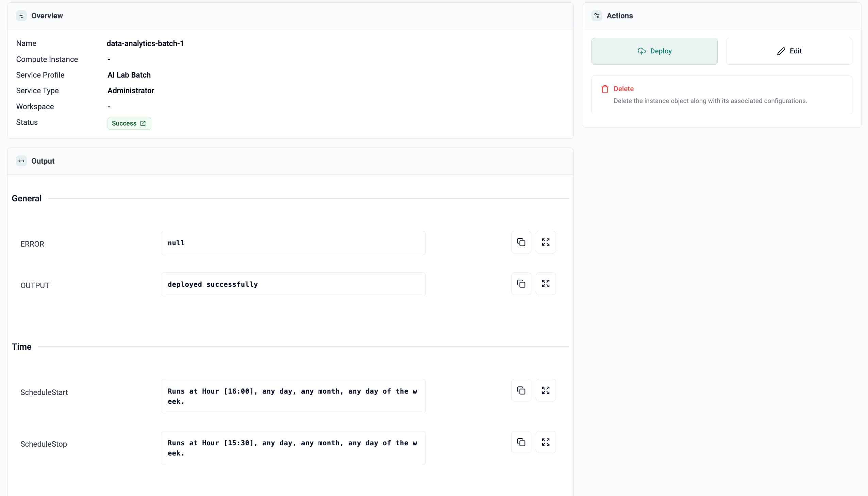
Task: Copy the ERROR output value
Action: [x=521, y=242]
